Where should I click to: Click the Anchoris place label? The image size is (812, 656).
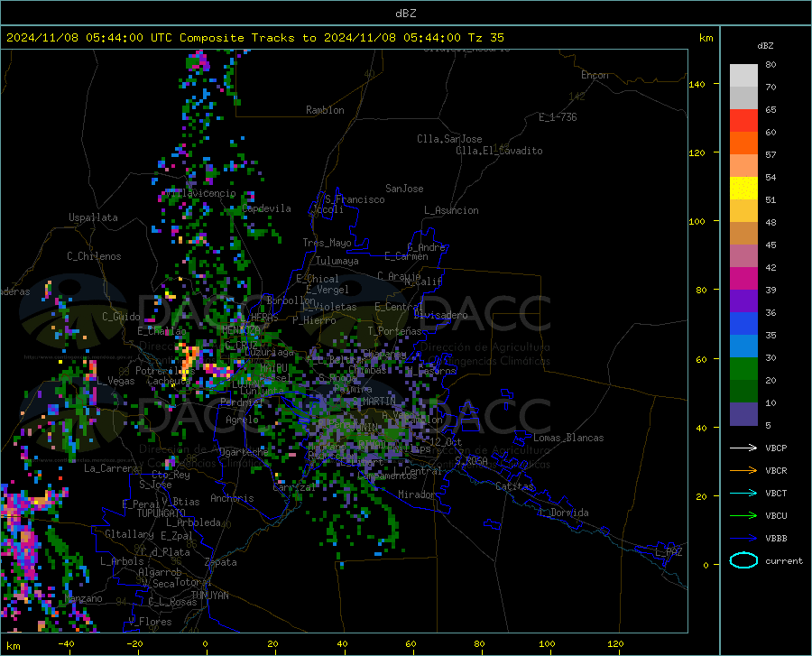(x=232, y=498)
